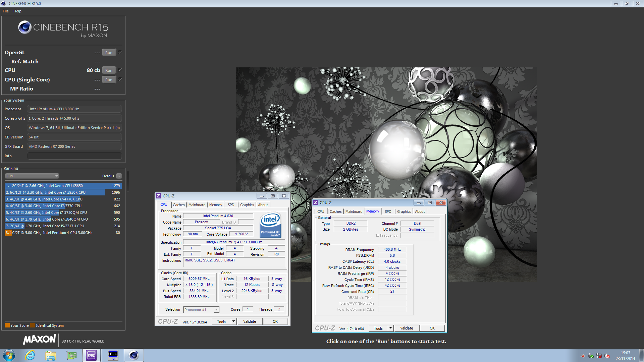Click the MAXON logo

(39, 340)
